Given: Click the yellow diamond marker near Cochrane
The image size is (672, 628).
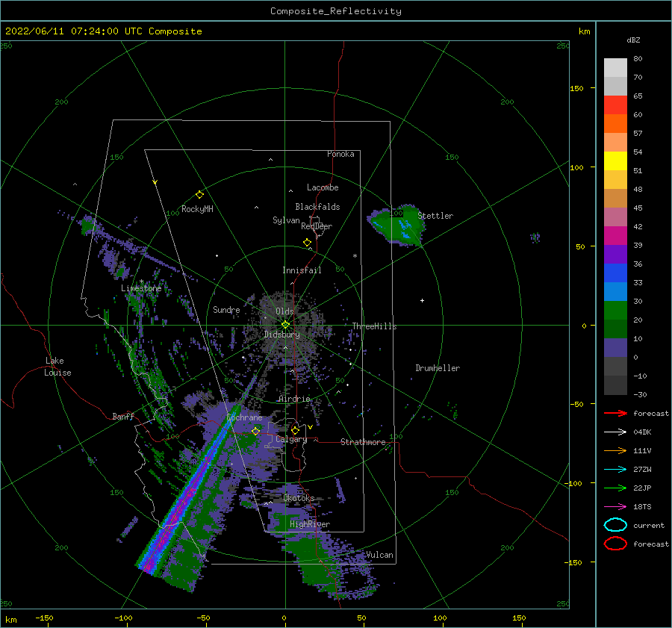Looking at the screenshot, I should click(255, 431).
